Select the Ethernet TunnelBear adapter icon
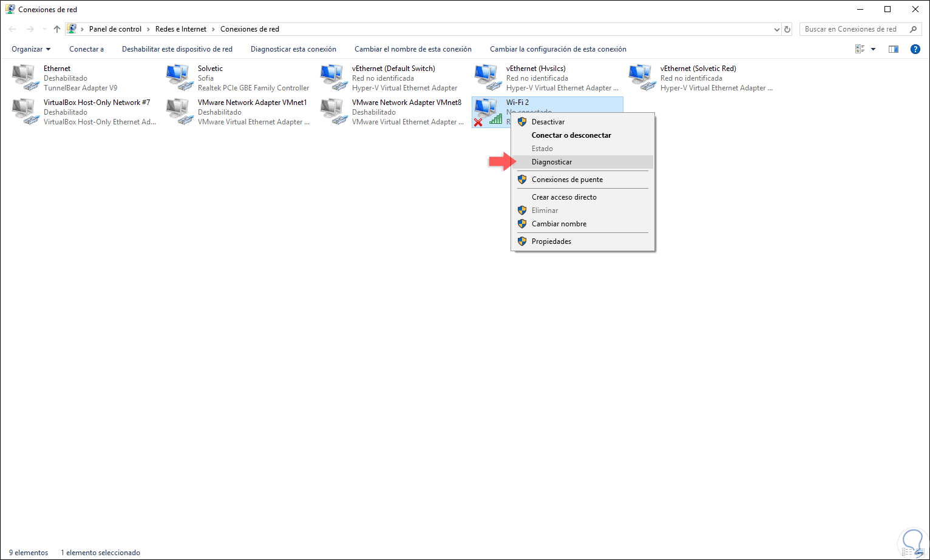The height and width of the screenshot is (560, 930). tap(25, 78)
